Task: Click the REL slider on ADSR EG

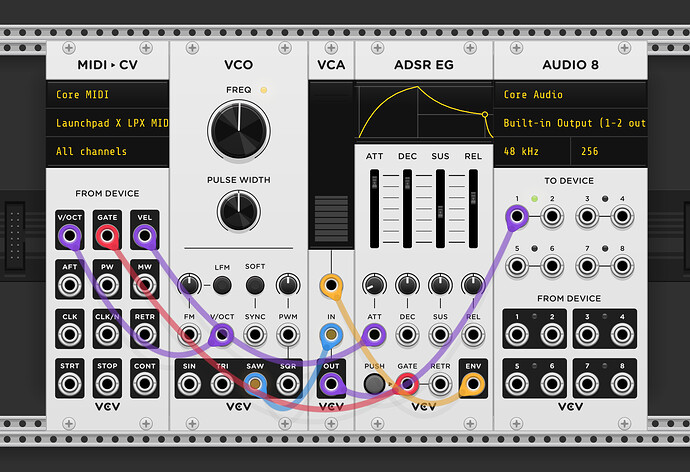Action: (473, 209)
